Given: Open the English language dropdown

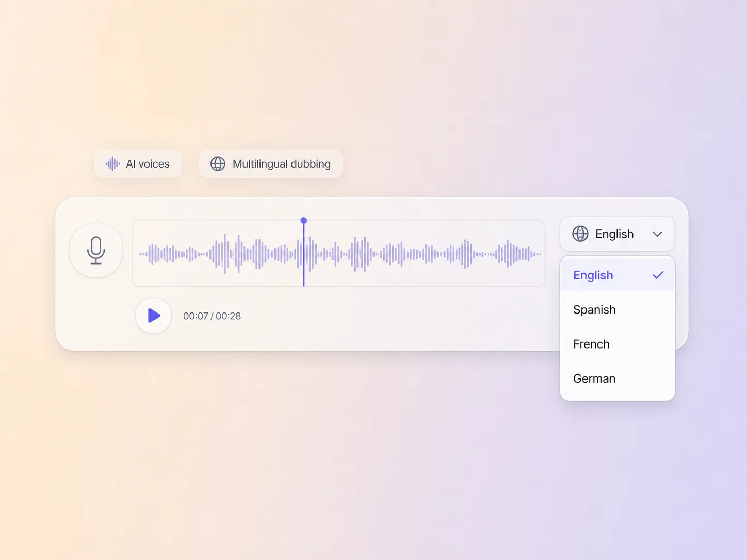Looking at the screenshot, I should click(x=617, y=234).
